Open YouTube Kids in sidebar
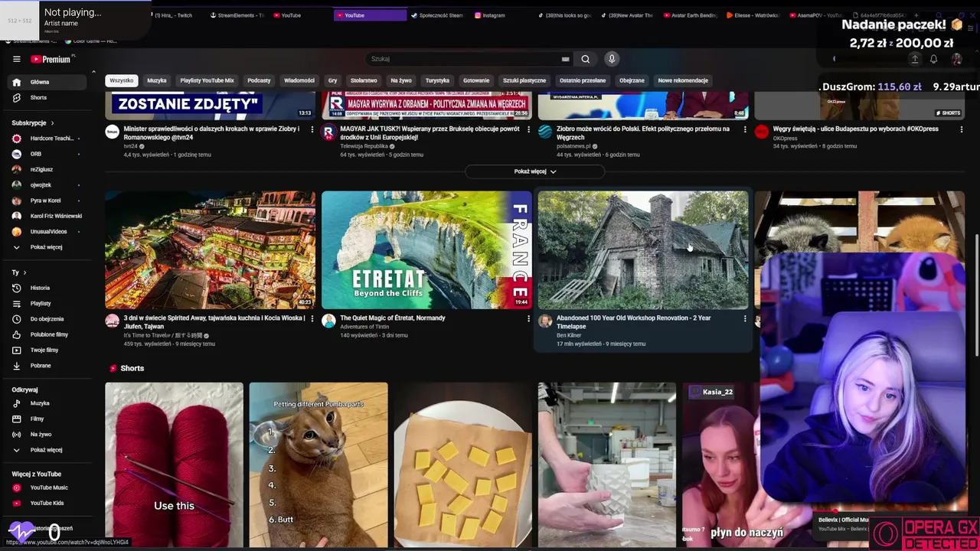The height and width of the screenshot is (551, 980). [x=47, y=503]
